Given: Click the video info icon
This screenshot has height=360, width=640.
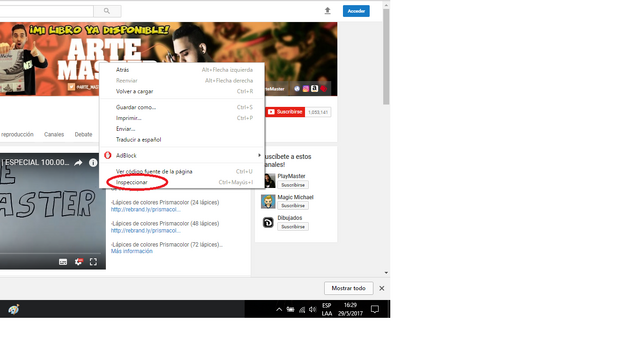Looking at the screenshot, I should [93, 162].
